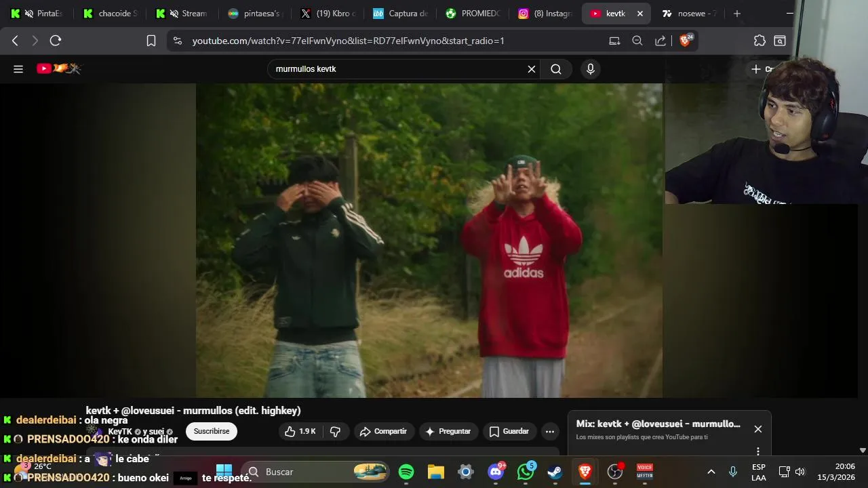868x488 pixels.
Task: Click the YouTube Create button
Action: click(x=764, y=69)
